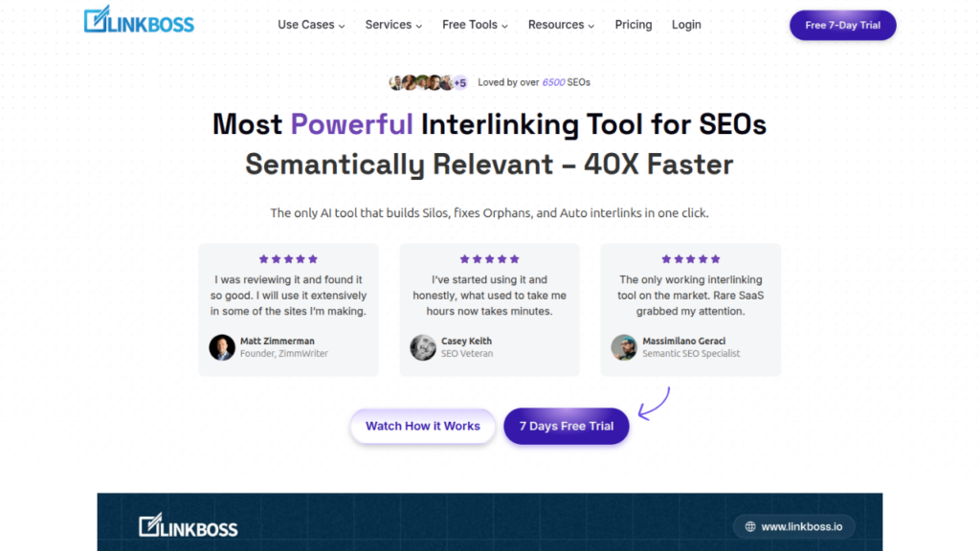Expand the Use Cases dropdown menu
This screenshot has width=980, height=551.
311,25
